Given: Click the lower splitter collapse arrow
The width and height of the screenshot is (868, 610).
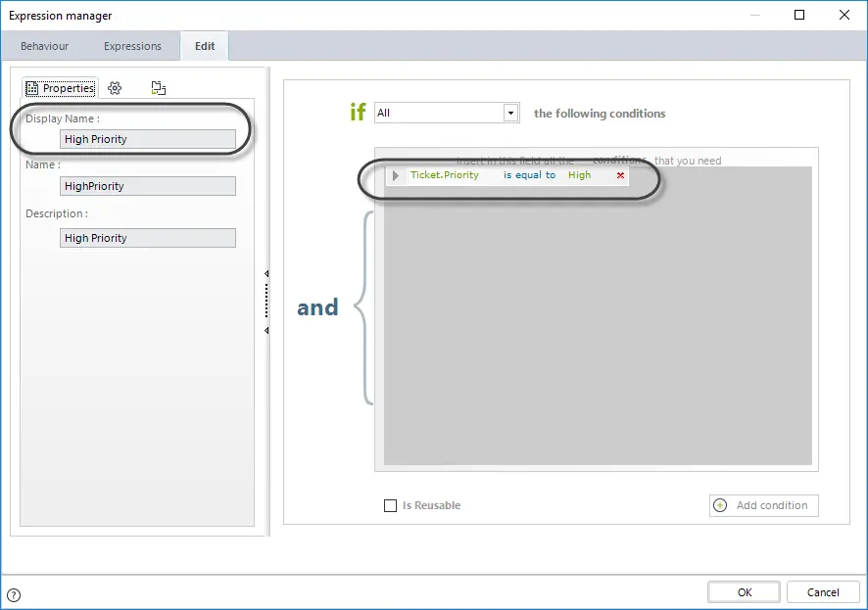Looking at the screenshot, I should (266, 330).
